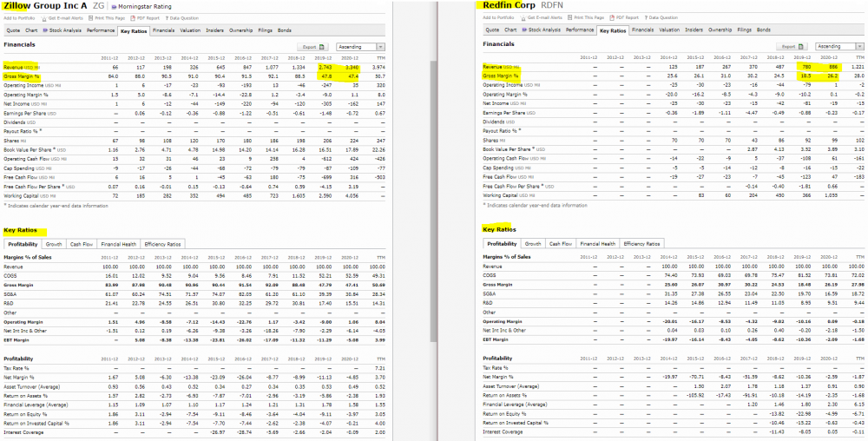
Task: Click Zillow EBT Margin row label
Action: click(x=15, y=339)
